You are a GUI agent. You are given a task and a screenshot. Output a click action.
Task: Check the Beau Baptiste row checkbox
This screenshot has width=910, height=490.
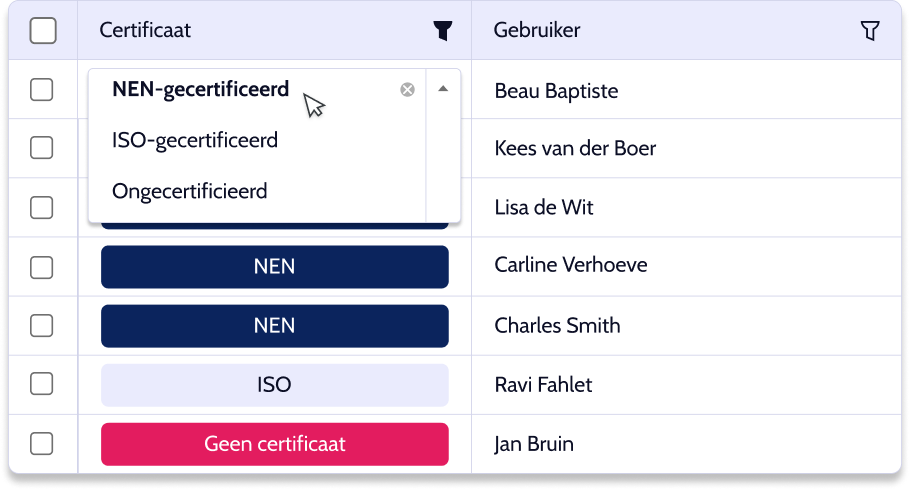41,90
